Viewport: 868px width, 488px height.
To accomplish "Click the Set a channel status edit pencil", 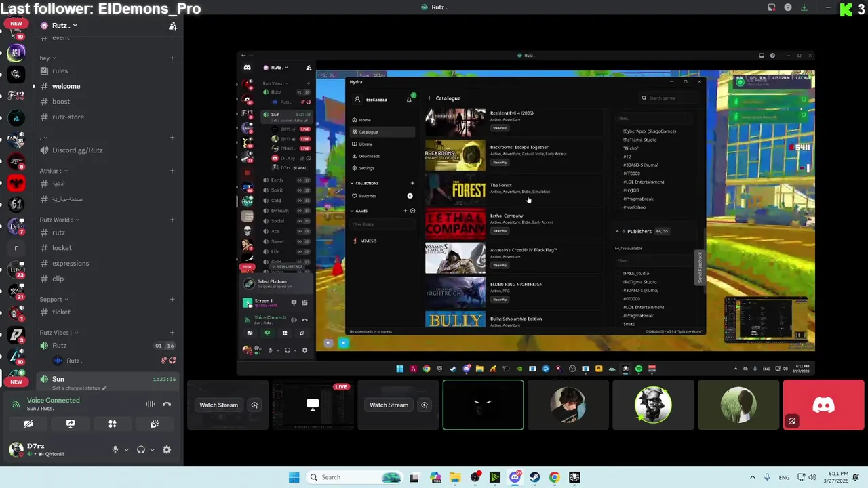I will 105,388.
